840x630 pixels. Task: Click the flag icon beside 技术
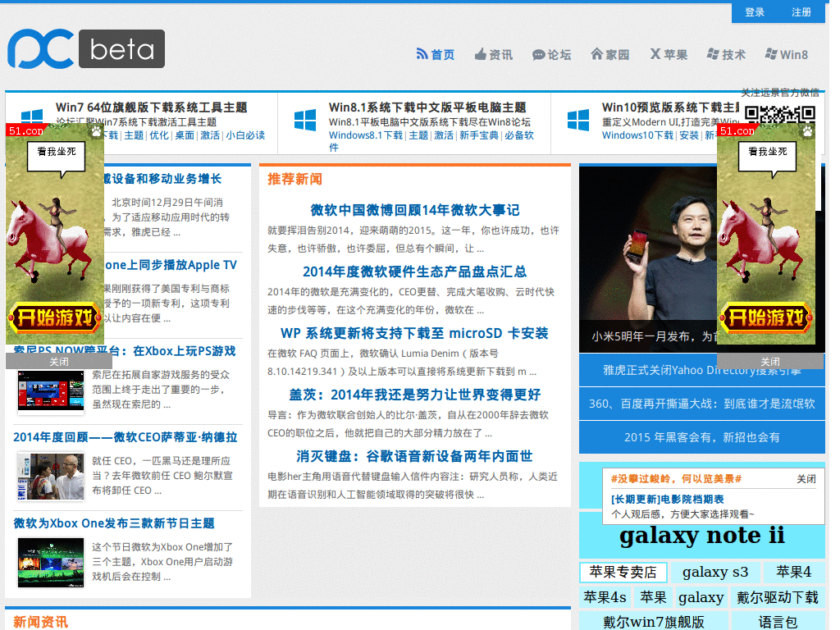711,54
